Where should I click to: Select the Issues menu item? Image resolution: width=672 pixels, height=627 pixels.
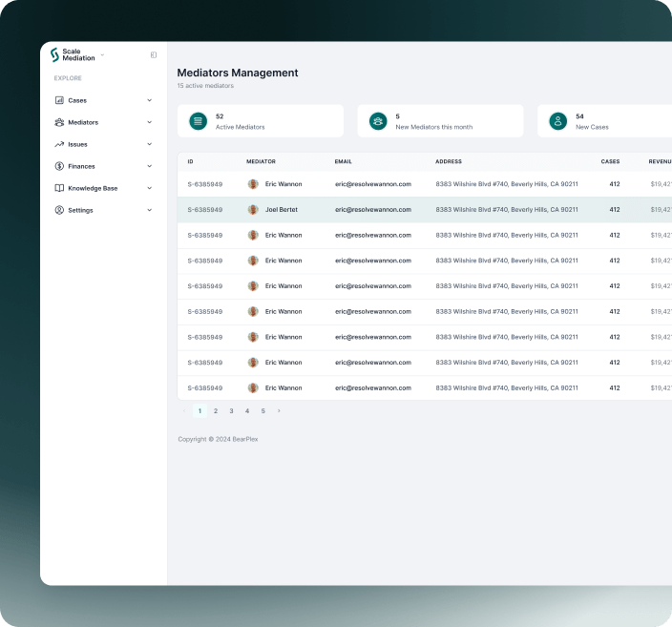[x=77, y=144]
